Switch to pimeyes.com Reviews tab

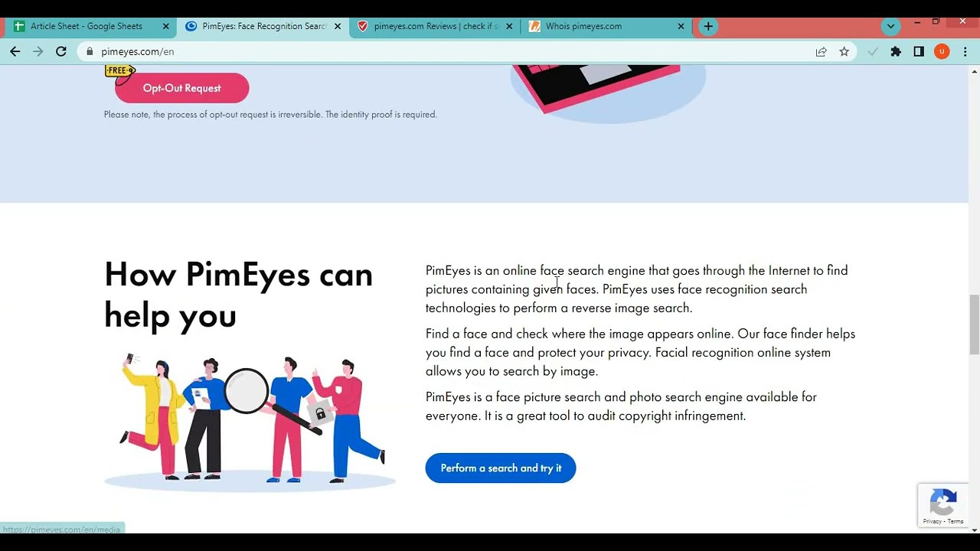435,26
